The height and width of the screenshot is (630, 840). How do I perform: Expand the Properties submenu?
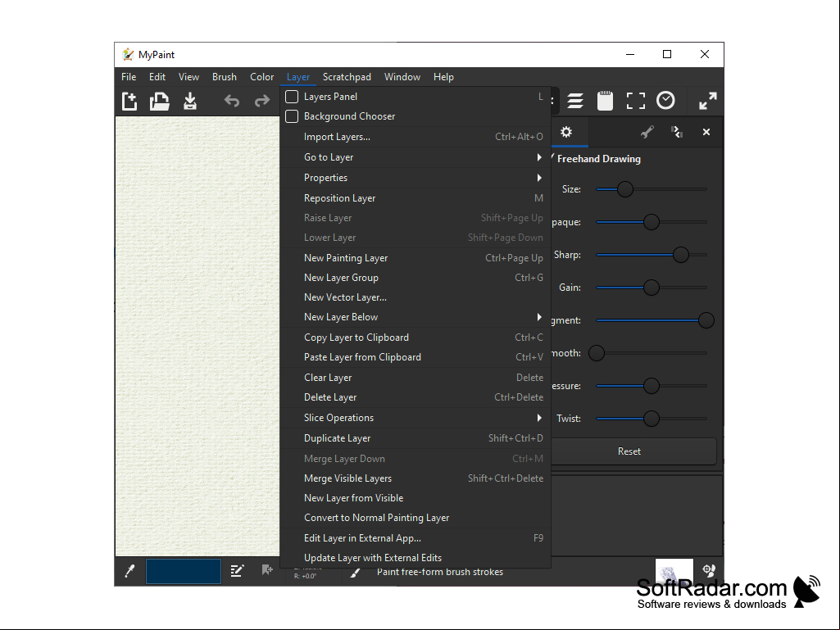point(415,177)
